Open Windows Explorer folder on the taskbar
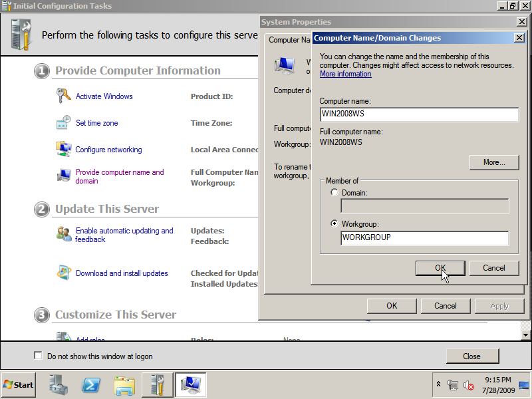The height and width of the screenshot is (399, 532). pyautogui.click(x=124, y=386)
